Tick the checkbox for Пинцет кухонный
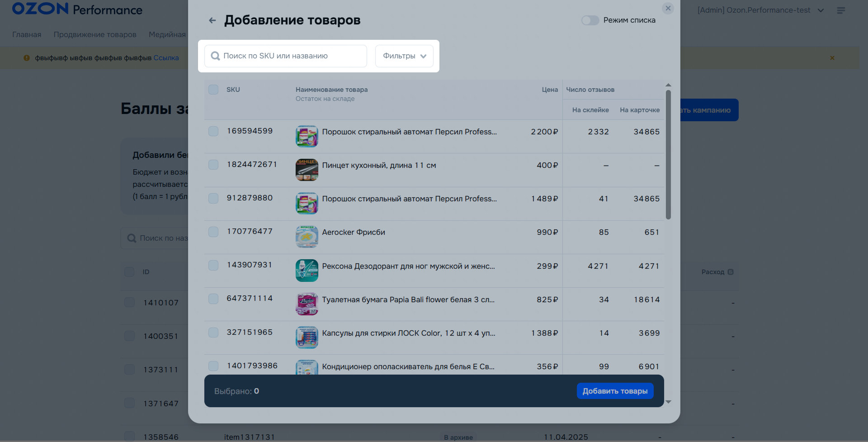The width and height of the screenshot is (868, 442). click(213, 165)
